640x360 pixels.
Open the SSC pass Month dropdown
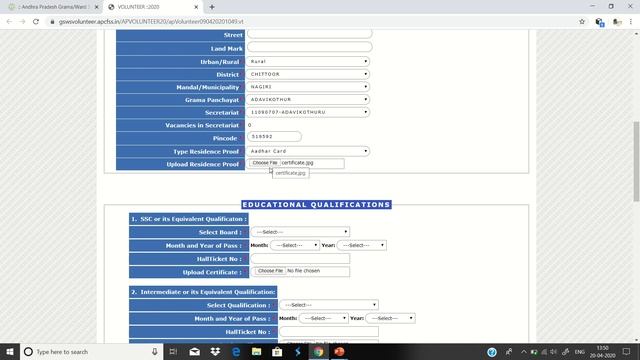[x=295, y=245]
